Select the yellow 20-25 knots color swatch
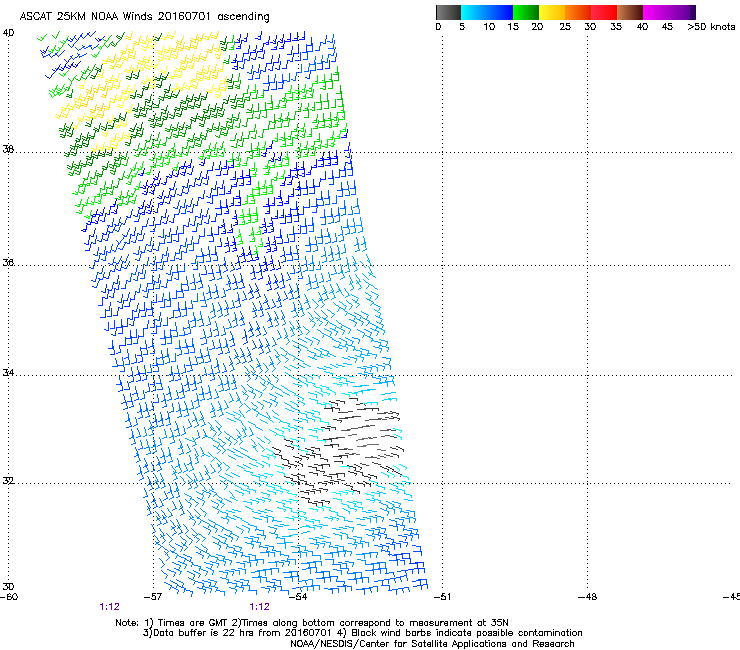Image resolution: width=740 pixels, height=650 pixels. (x=552, y=12)
